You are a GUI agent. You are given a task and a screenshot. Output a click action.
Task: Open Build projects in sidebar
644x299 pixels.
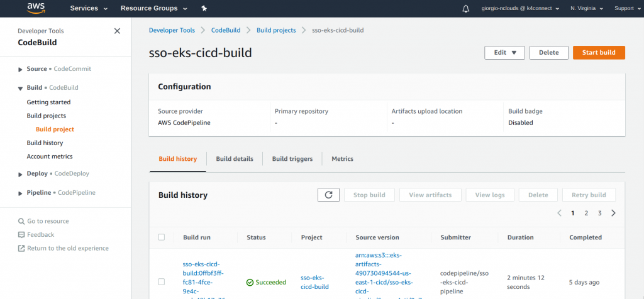click(47, 116)
